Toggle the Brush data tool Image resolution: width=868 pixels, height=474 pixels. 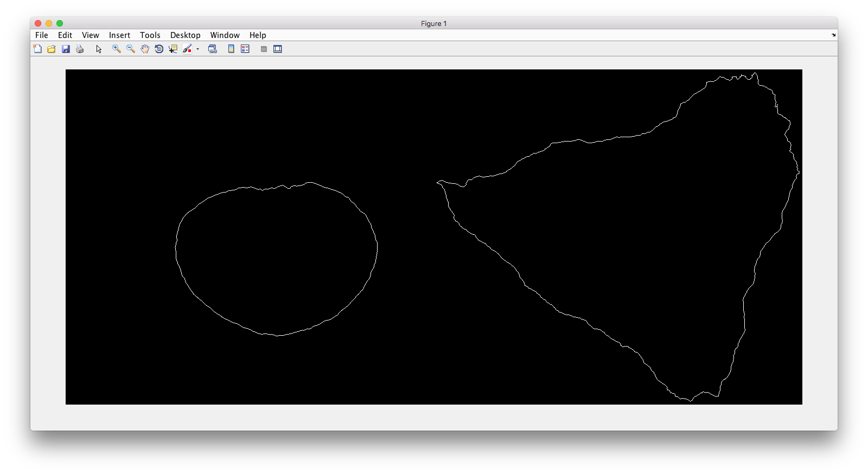pyautogui.click(x=187, y=49)
